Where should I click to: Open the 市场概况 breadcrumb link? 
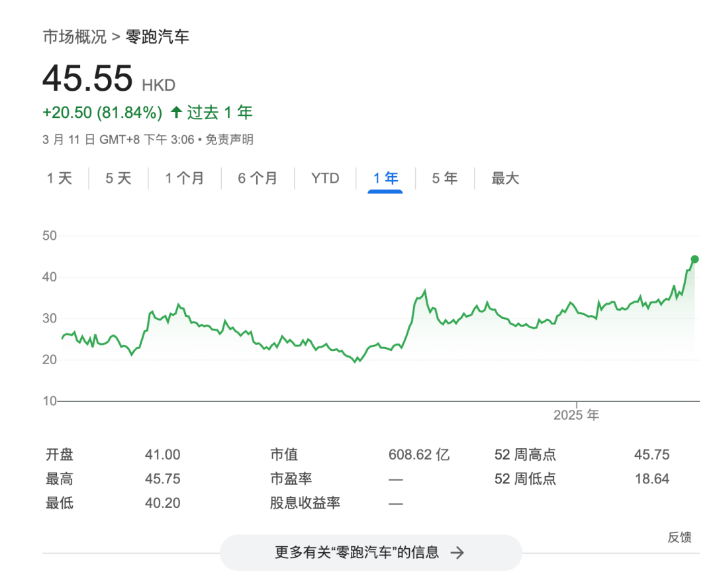[x=74, y=36]
